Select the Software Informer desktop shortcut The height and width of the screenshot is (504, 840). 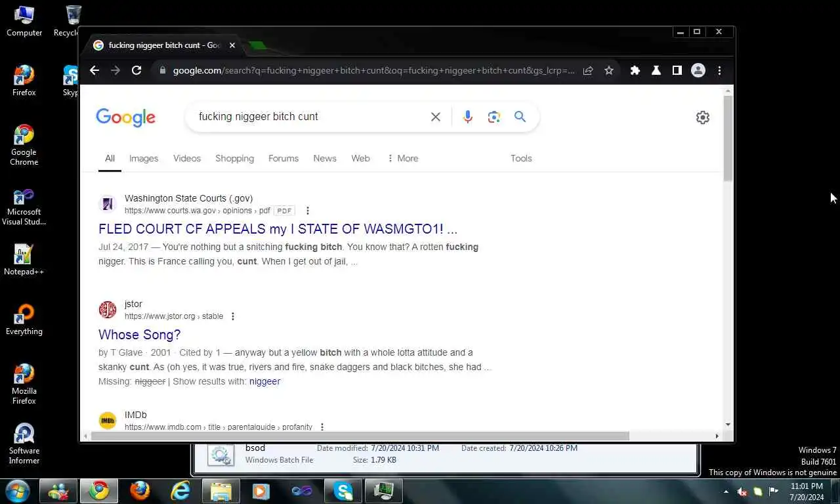(x=24, y=444)
